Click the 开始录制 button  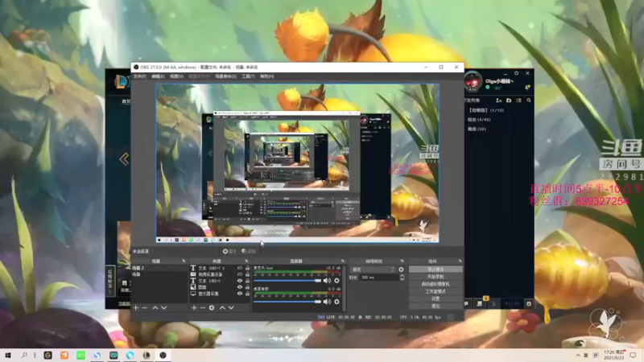[436, 277]
